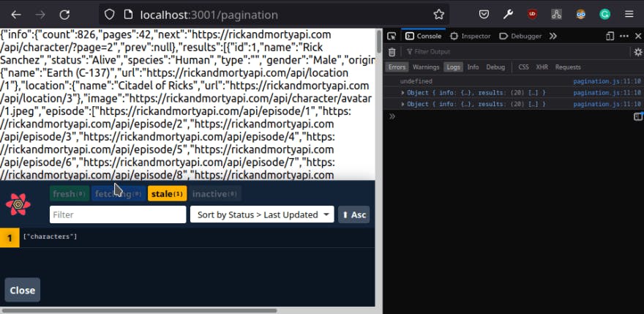Viewport: 644px width, 314px height.
Task: Bookmark this page with the star
Action: click(438, 15)
